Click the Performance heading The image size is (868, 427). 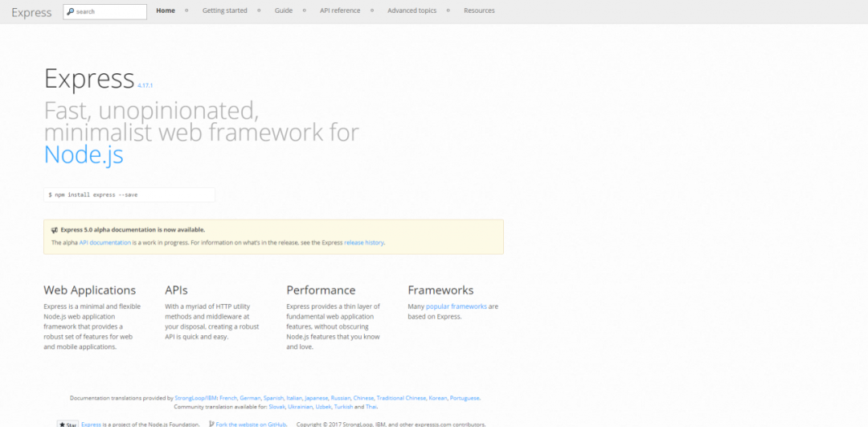coord(321,290)
